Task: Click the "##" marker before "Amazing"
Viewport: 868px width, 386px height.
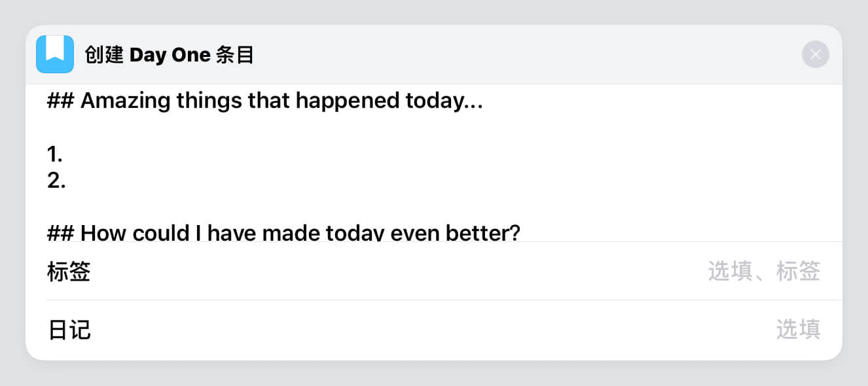Action: click(60, 101)
